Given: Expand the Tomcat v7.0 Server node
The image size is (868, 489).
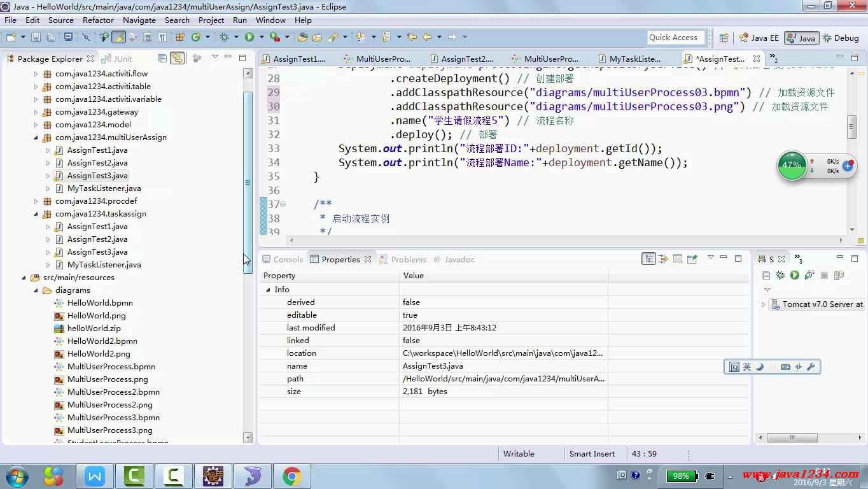Looking at the screenshot, I should coord(763,304).
